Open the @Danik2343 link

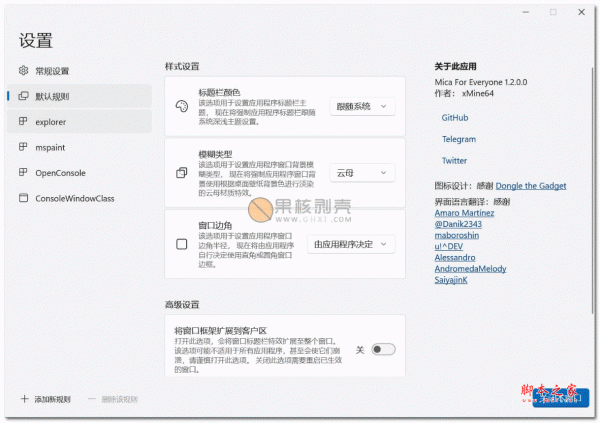(458, 224)
